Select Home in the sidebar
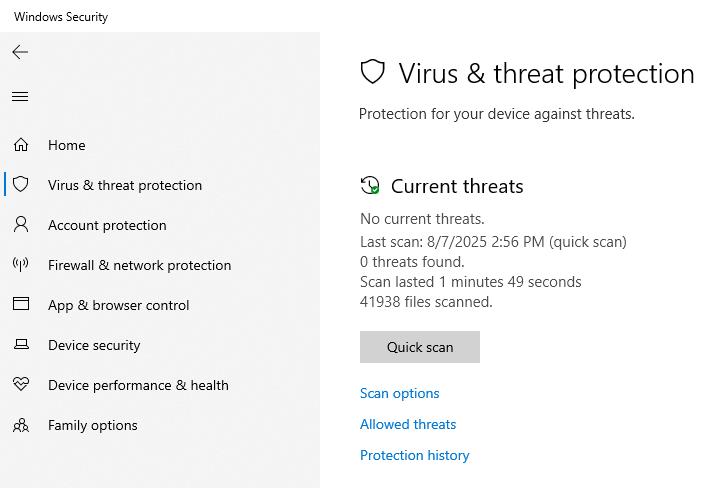This screenshot has width=720, height=488. click(x=67, y=145)
